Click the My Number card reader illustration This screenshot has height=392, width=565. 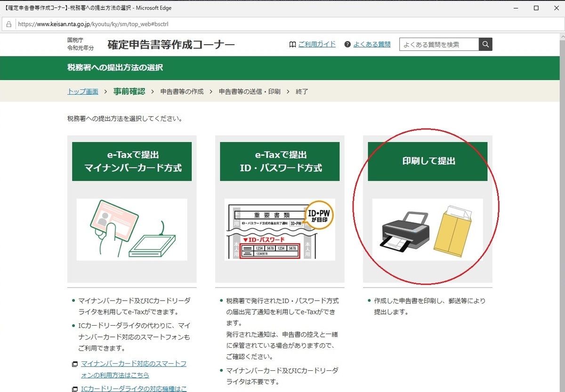click(132, 230)
